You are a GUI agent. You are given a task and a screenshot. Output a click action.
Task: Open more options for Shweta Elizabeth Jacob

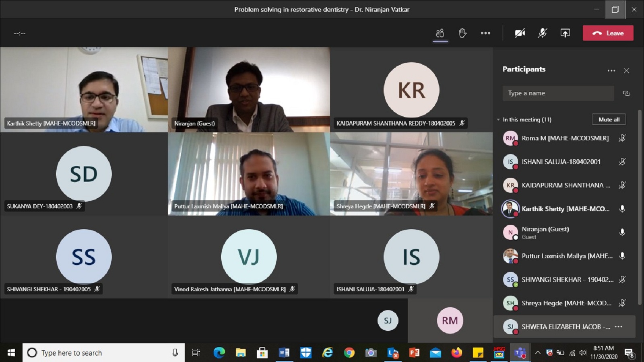(619, 327)
